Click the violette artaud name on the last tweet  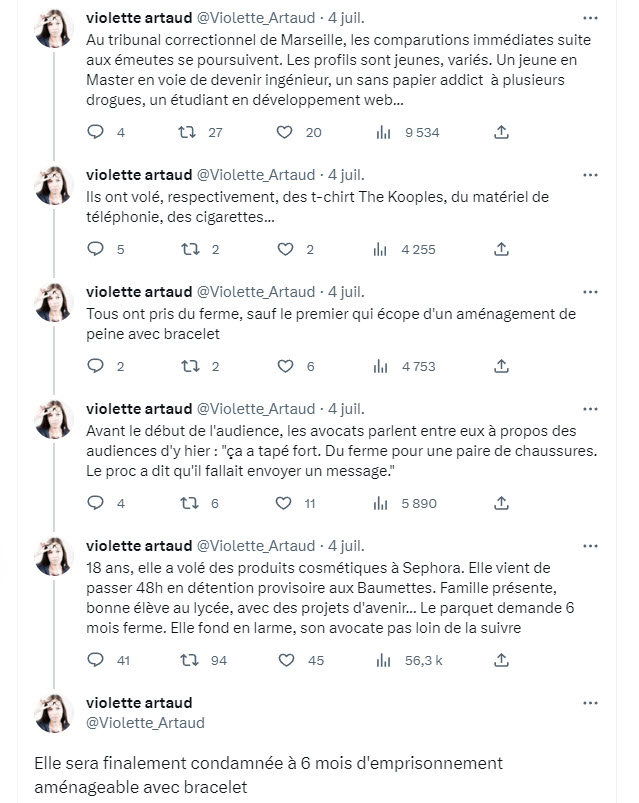(x=139, y=703)
